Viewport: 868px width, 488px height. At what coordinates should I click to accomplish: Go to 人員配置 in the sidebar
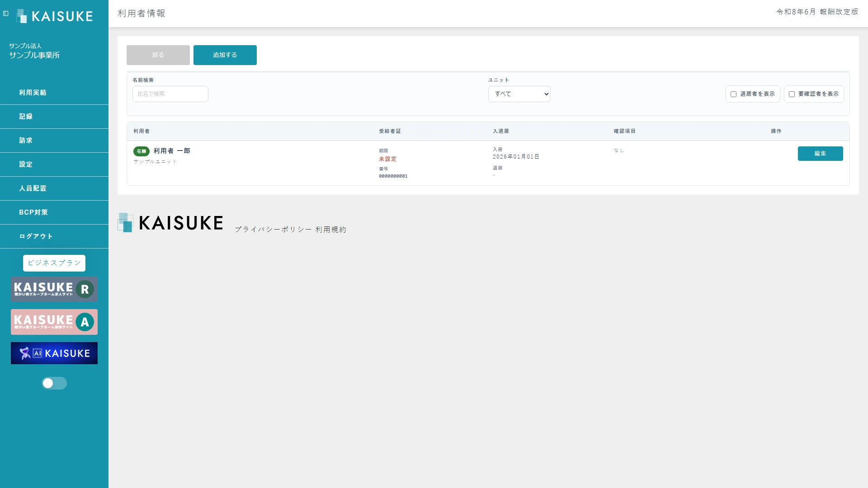pyautogui.click(x=54, y=188)
